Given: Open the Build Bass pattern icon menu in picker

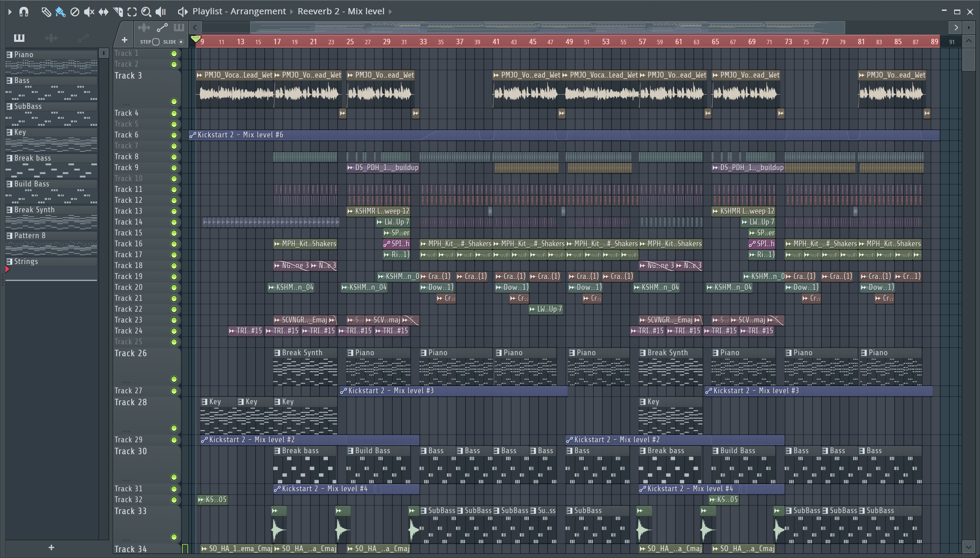Looking at the screenshot, I should [10, 184].
